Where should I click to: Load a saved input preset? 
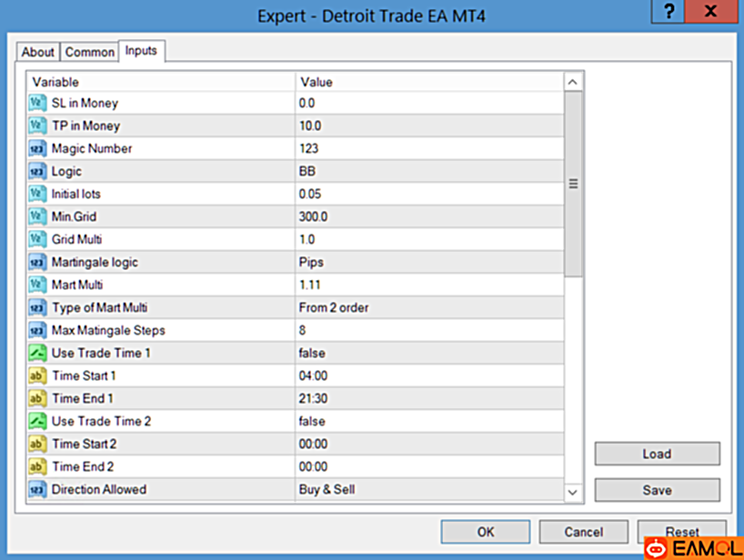(658, 454)
